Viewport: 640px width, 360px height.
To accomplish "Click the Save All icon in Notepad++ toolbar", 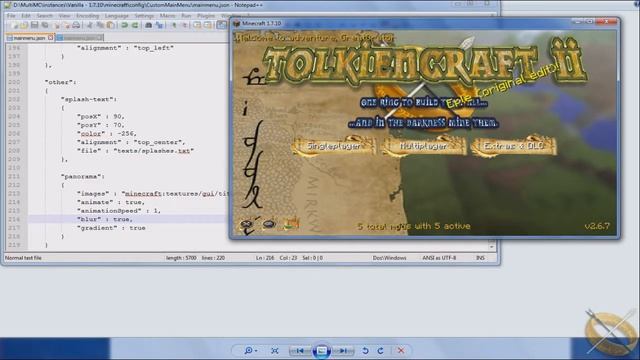I will click(44, 25).
